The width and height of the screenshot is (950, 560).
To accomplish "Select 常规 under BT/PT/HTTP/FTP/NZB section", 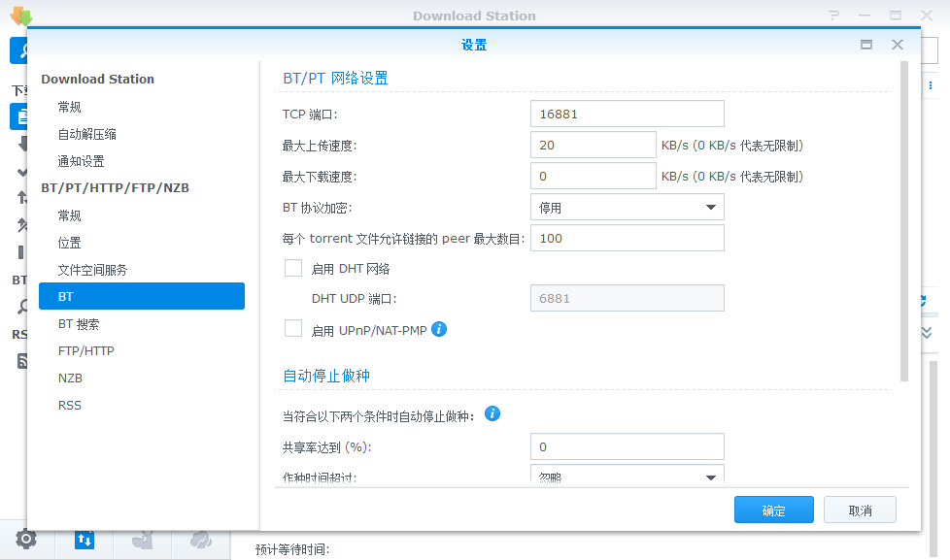I will click(70, 216).
